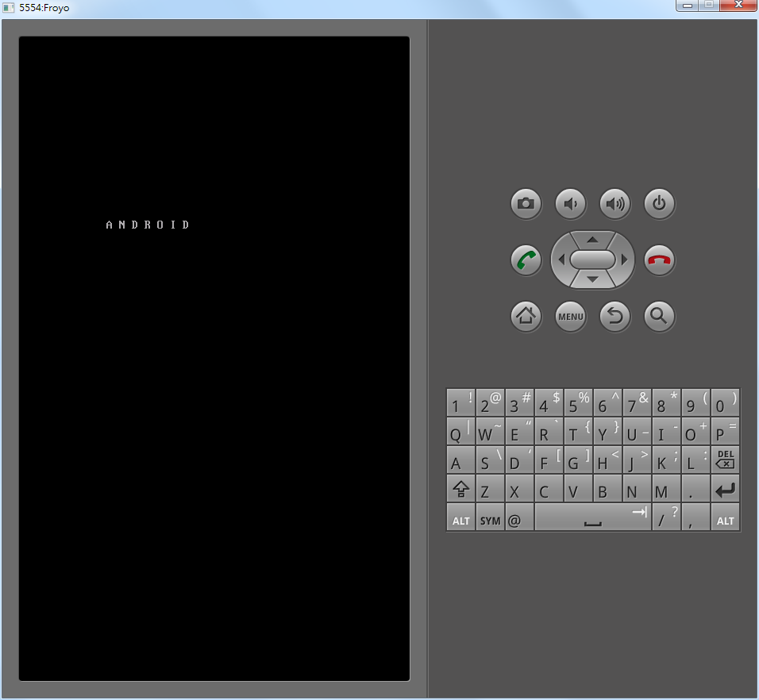The height and width of the screenshot is (700, 759).
Task: Tap the A key
Action: tap(460, 460)
